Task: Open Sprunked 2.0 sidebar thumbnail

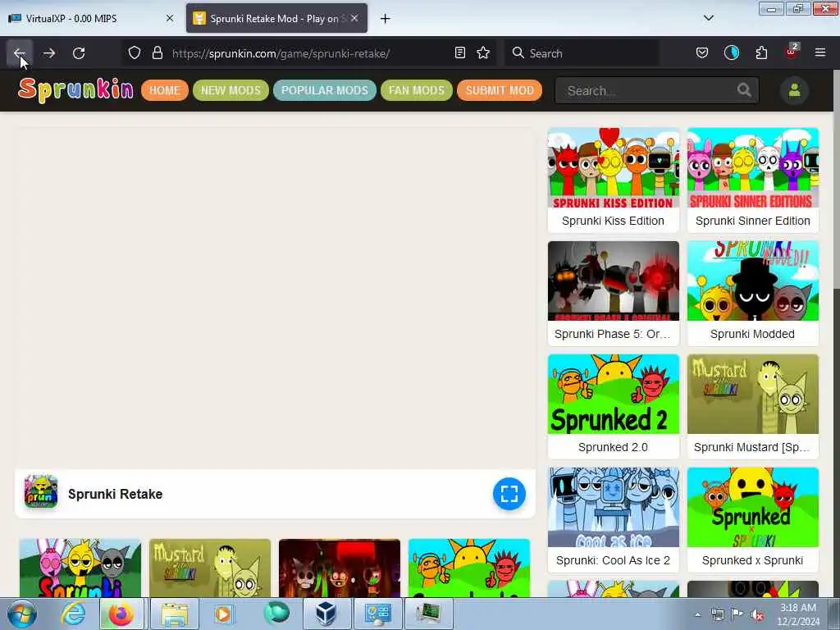Action: tap(614, 394)
